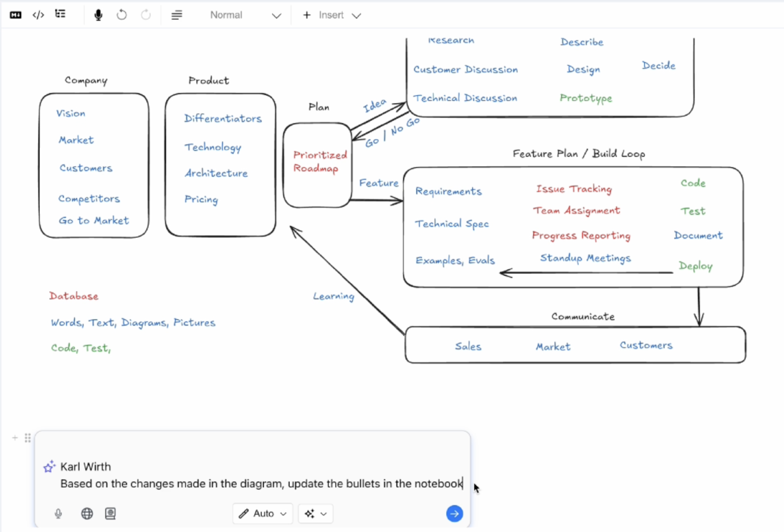
Task: Open the code view icon
Action: [x=38, y=15]
